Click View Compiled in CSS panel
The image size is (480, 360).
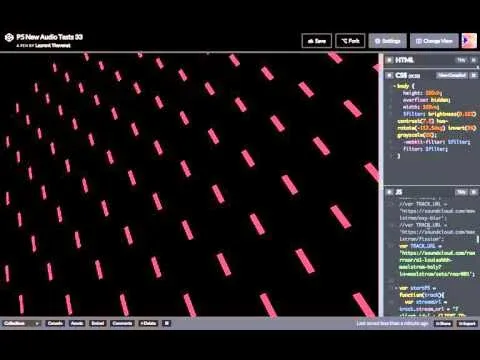pyautogui.click(x=452, y=76)
